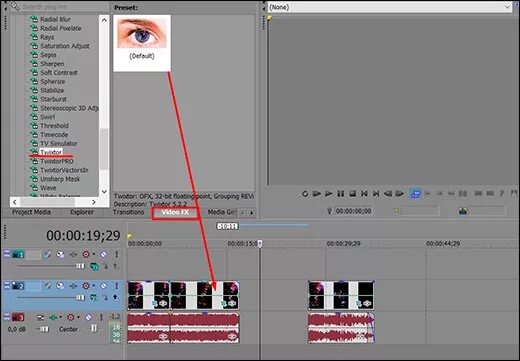520x361 pixels.
Task: Minimize video track 2 header
Action: pyautogui.click(x=7, y=284)
